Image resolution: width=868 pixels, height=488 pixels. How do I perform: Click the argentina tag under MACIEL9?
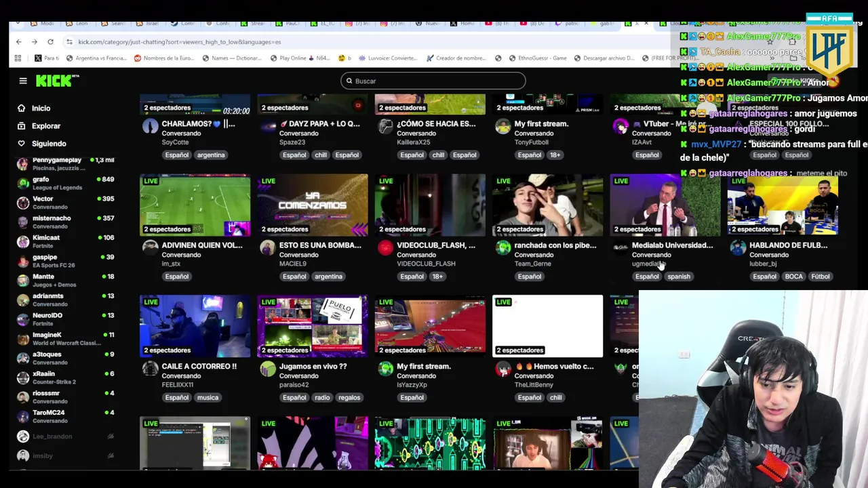(x=328, y=277)
